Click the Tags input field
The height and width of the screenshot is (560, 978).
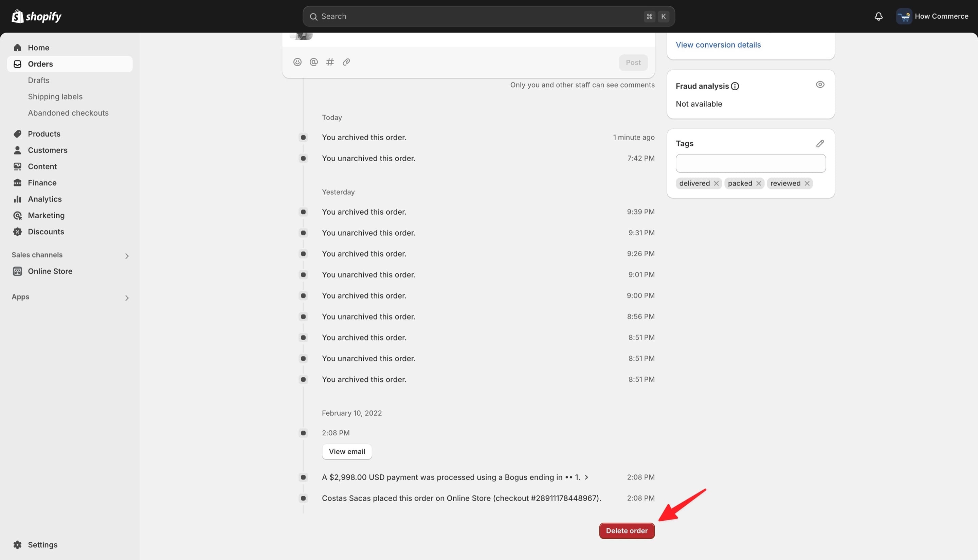coord(750,163)
